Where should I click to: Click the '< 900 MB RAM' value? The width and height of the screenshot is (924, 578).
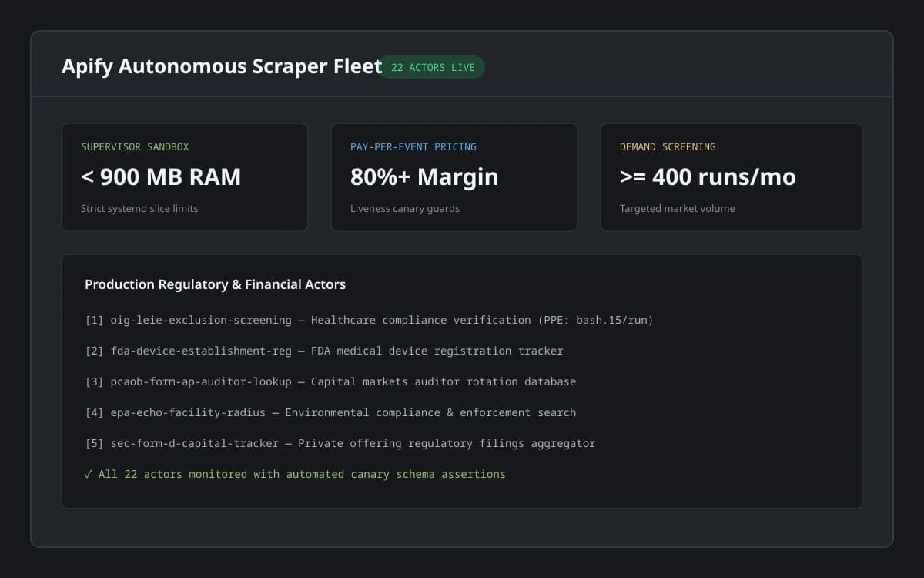click(x=161, y=176)
